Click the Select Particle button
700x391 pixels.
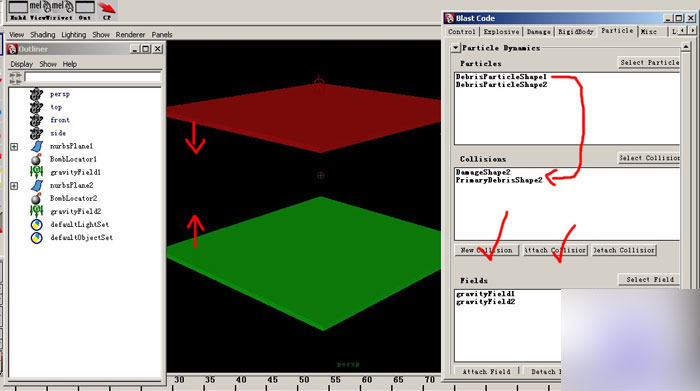(649, 63)
